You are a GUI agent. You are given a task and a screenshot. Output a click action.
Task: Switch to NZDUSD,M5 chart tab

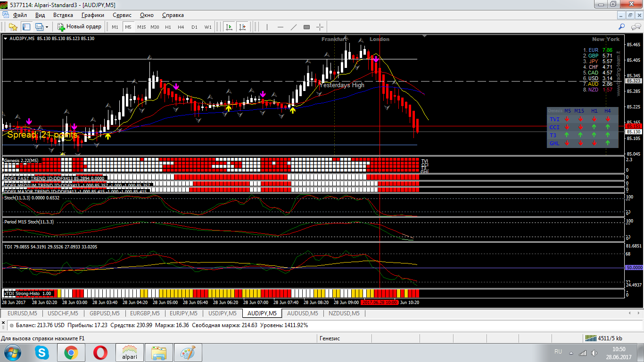click(343, 313)
